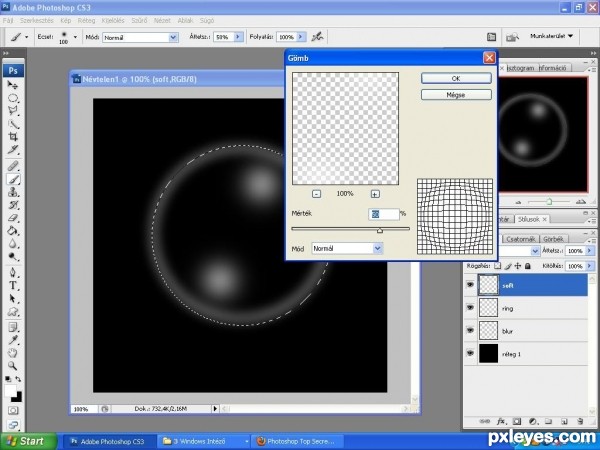Select the Polygonal Lasso tool
The image size is (600, 450).
point(13,111)
